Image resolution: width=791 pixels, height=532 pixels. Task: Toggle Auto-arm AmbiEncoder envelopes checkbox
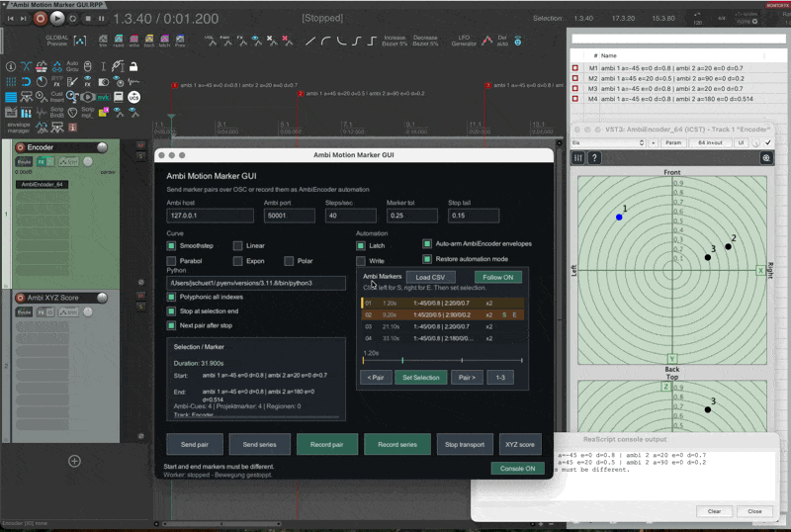pos(427,244)
